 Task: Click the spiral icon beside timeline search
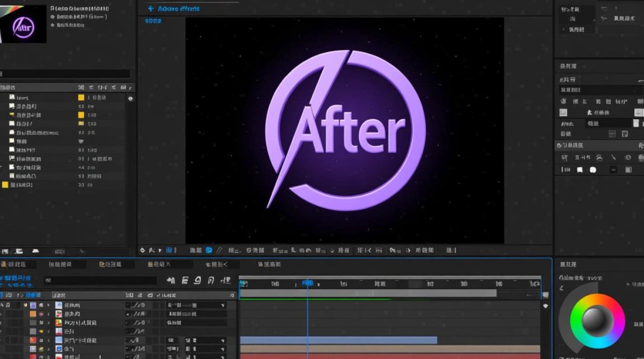point(197,280)
